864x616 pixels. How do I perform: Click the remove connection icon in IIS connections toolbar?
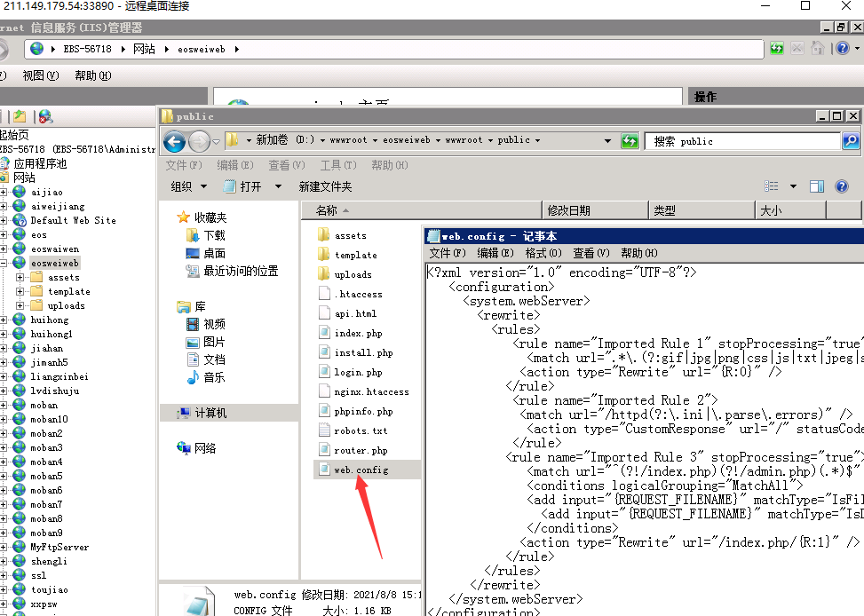pos(45,116)
